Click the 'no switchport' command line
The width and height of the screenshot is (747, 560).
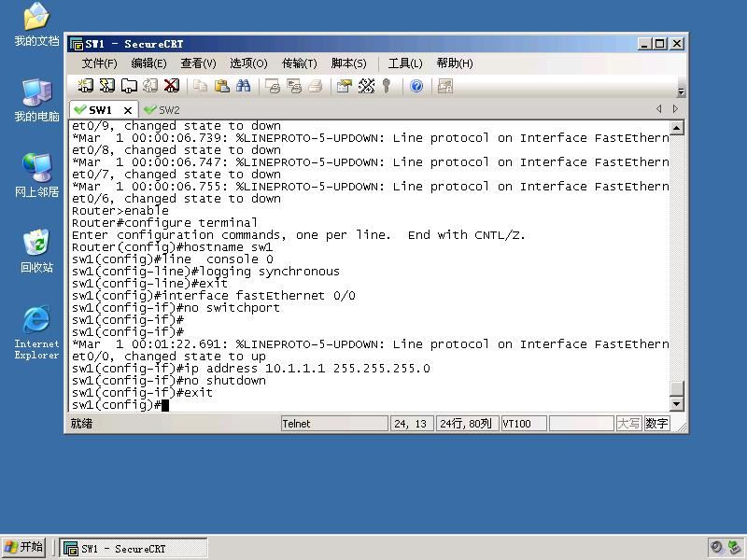[x=176, y=308]
